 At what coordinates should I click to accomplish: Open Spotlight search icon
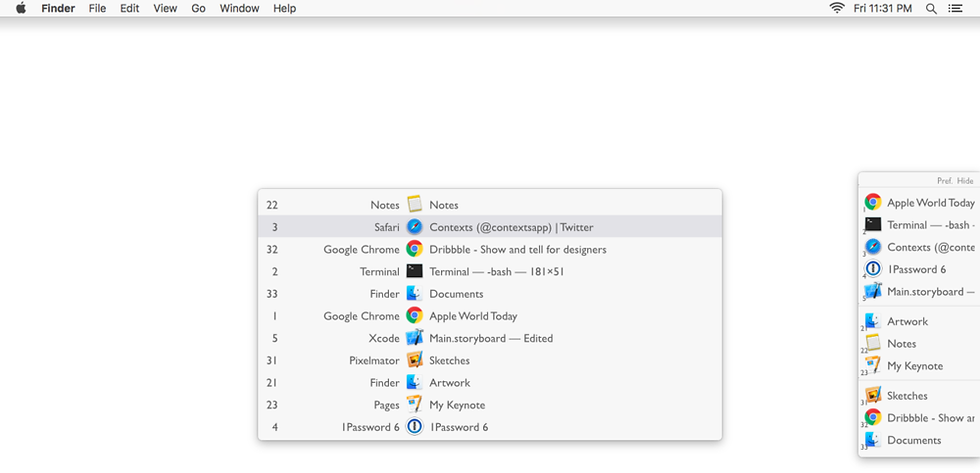tap(931, 9)
